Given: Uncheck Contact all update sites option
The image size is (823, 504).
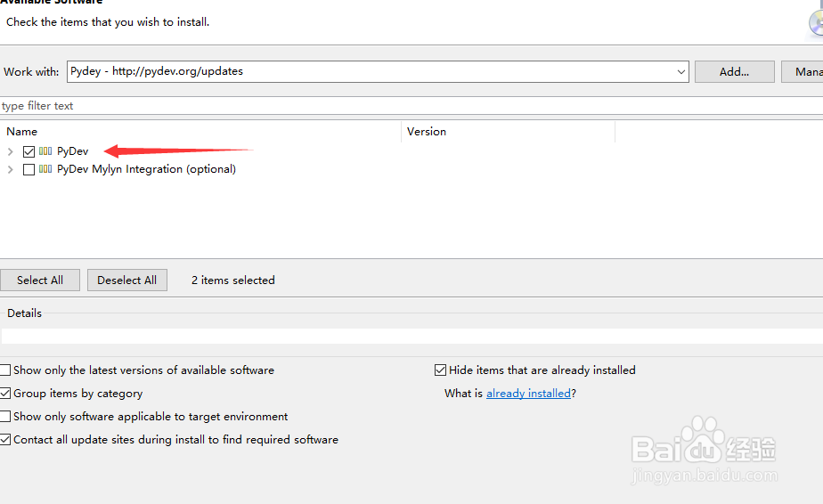Looking at the screenshot, I should pos(6,440).
